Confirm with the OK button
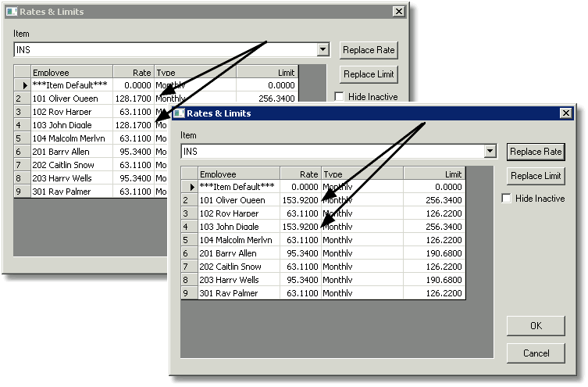The width and height of the screenshot is (588, 387). [536, 325]
